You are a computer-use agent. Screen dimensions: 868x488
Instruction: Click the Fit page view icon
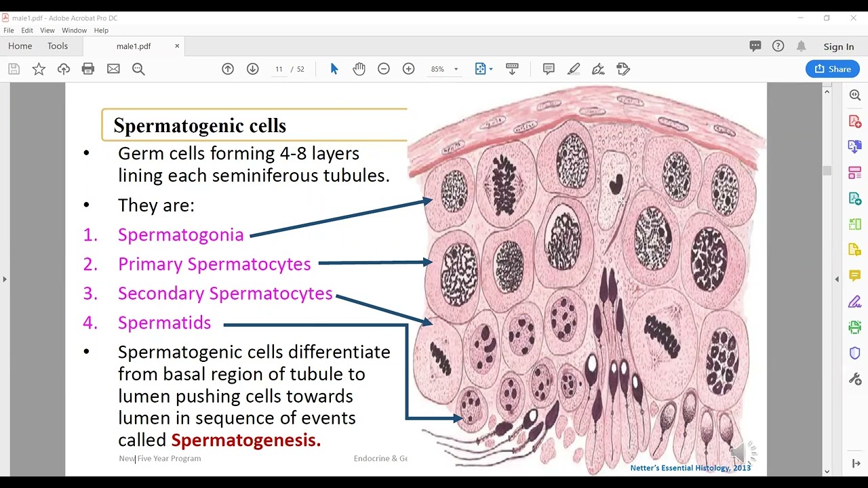[481, 68]
